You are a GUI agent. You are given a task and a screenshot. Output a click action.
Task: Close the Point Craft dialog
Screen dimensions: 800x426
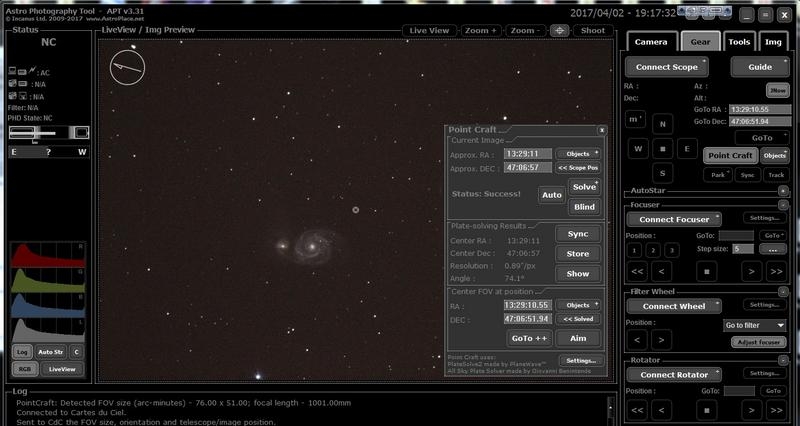point(601,130)
